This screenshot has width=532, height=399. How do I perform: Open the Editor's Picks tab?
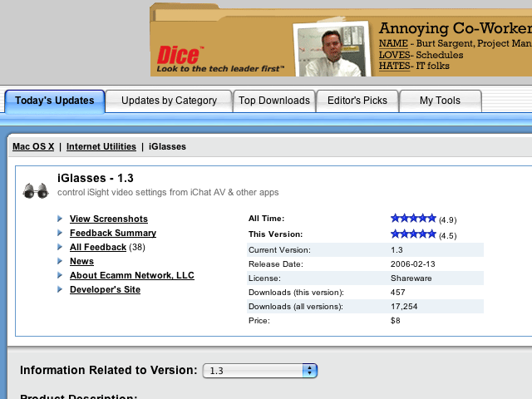pos(357,101)
